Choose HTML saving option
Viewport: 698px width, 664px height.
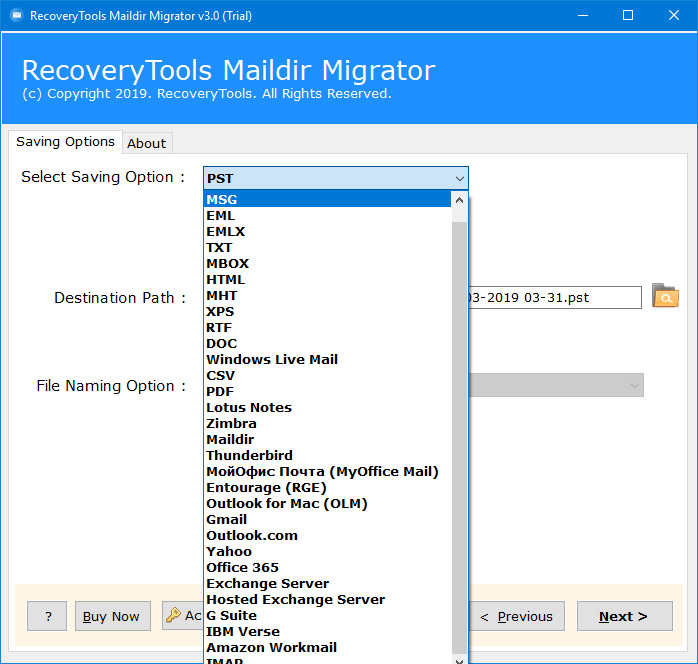(328, 279)
